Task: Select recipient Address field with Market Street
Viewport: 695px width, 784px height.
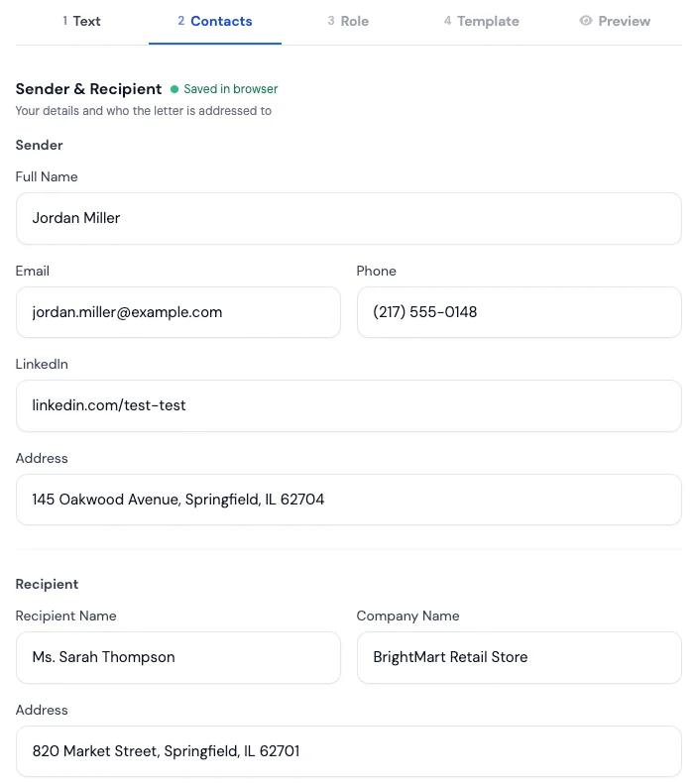Action: coord(349,751)
